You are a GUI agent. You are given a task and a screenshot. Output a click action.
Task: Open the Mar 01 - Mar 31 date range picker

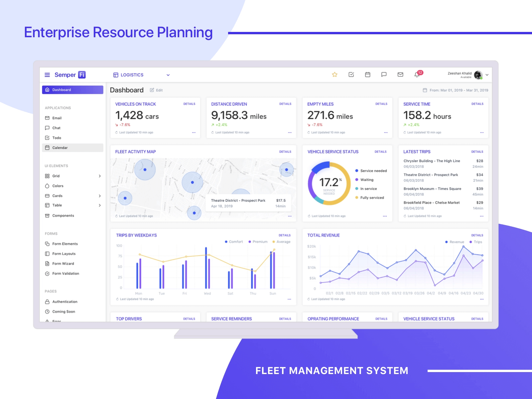[x=456, y=90]
